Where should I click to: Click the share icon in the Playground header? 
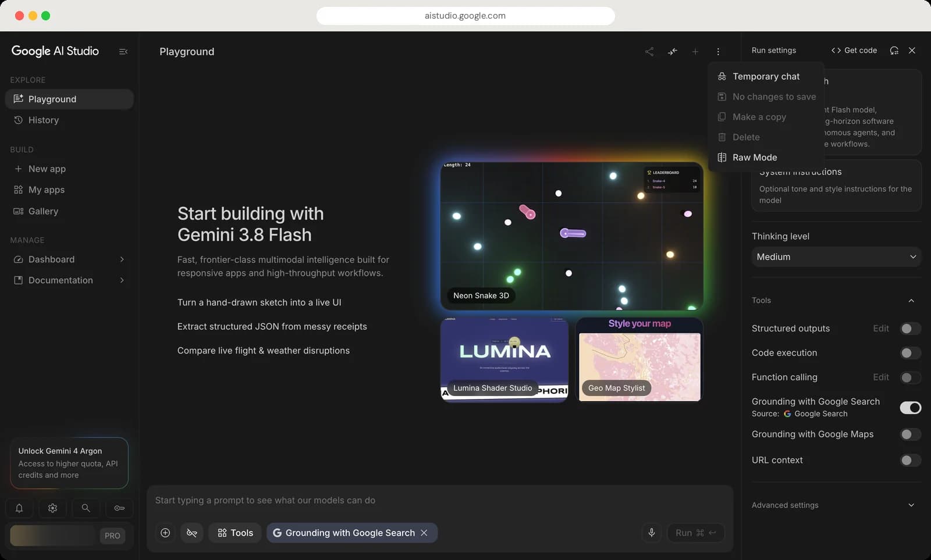tap(649, 52)
